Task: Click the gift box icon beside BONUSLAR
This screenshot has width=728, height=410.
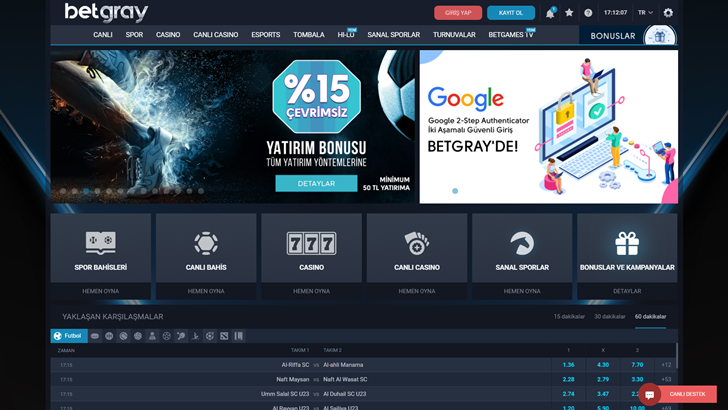Action: point(660,36)
